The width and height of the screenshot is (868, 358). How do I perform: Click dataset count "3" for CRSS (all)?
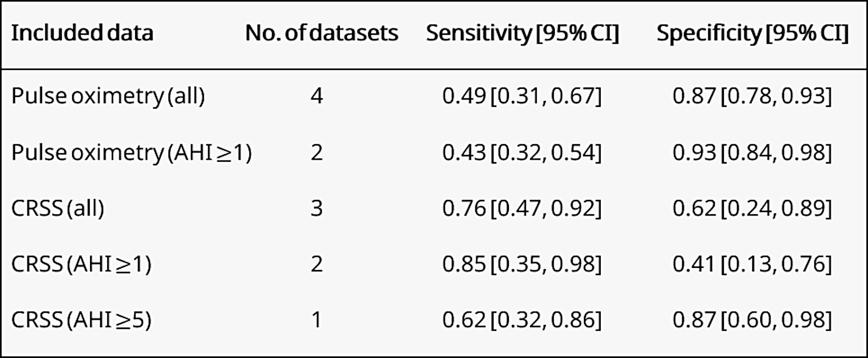coord(317,209)
